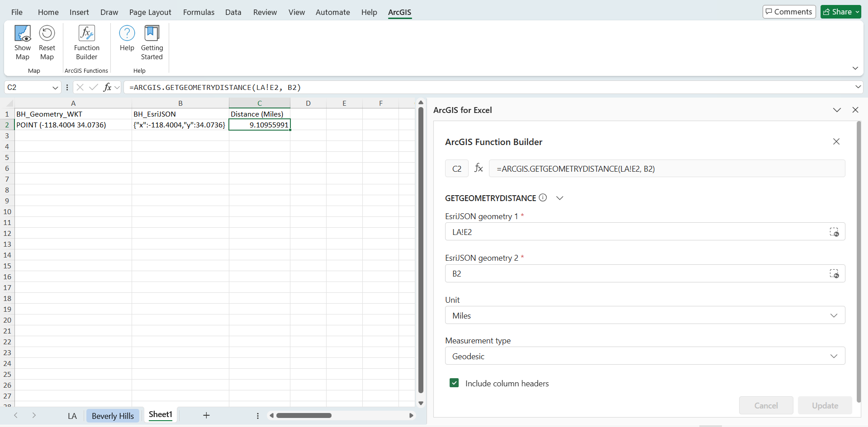The image size is (868, 427).
Task: Click the Function Builder formula text field
Action: [667, 169]
